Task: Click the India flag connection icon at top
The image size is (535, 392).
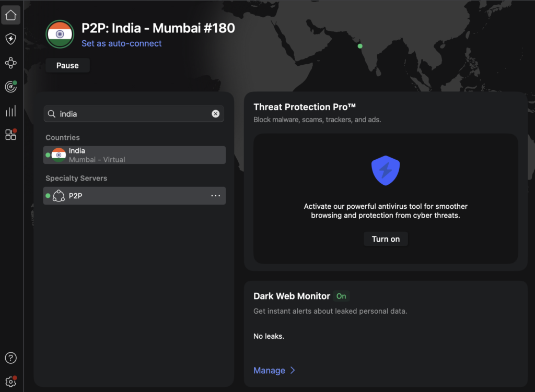Action: pos(60,34)
